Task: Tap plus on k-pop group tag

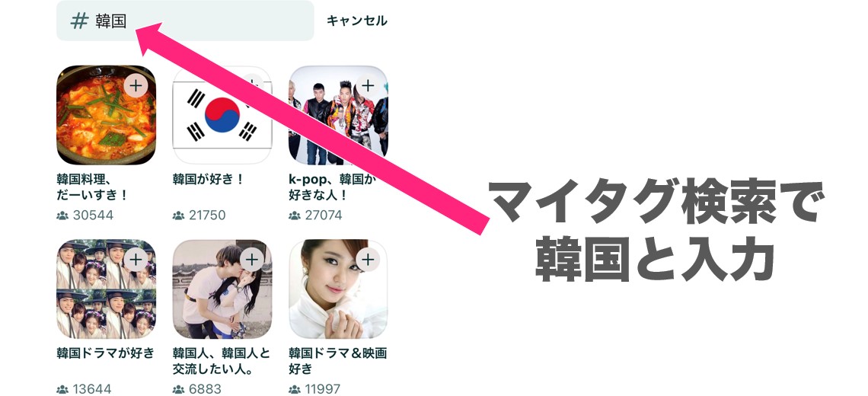Action: [368, 86]
